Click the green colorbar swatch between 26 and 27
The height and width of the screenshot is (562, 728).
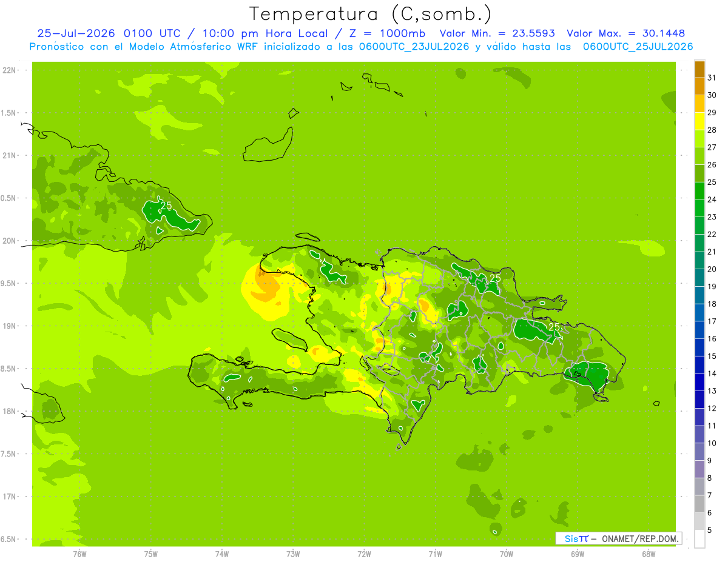[x=699, y=156]
